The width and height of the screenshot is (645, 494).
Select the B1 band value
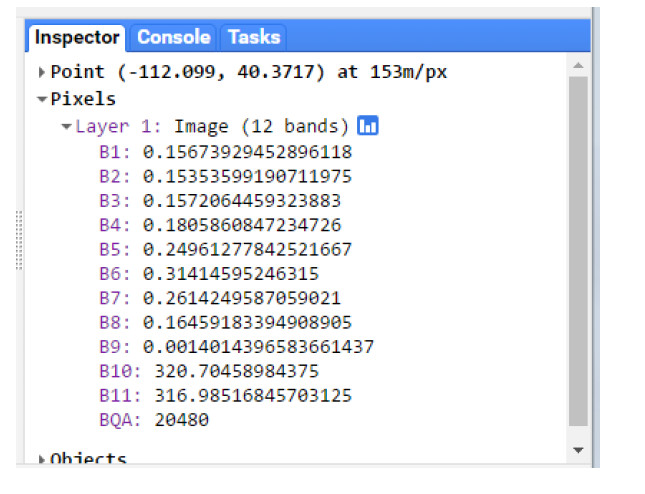247,153
